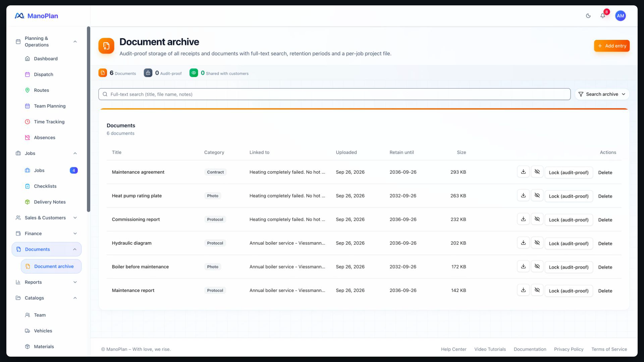Click the Audit-proof lock counter icon
Image resolution: width=644 pixels, height=362 pixels.
pos(148,73)
